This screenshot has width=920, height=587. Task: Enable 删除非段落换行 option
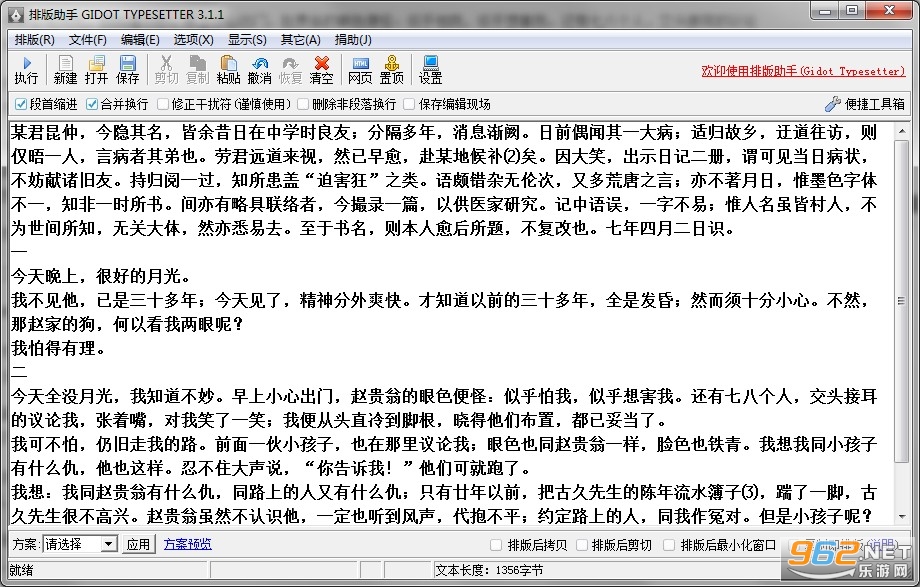pos(303,104)
